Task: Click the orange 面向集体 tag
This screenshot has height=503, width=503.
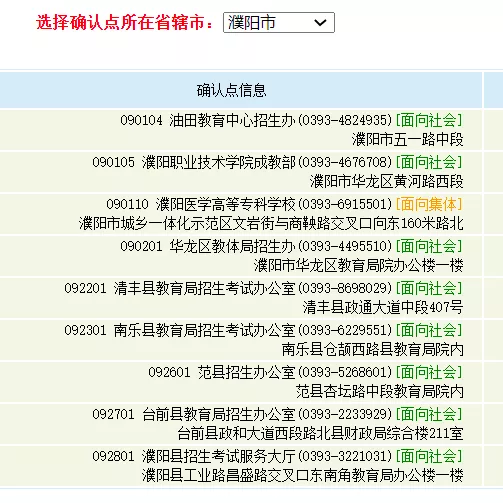Action: [x=429, y=204]
